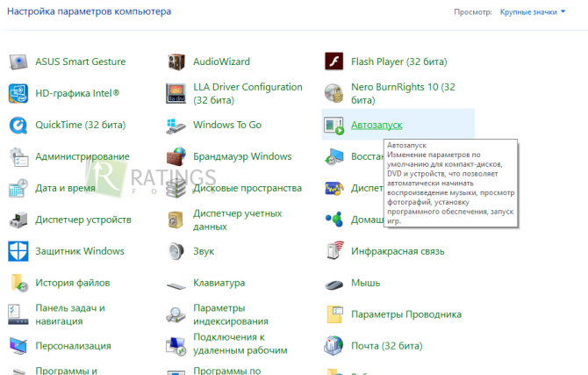The width and height of the screenshot is (588, 375).
Task: Open Панель задач и навигация icon
Action: [x=18, y=314]
